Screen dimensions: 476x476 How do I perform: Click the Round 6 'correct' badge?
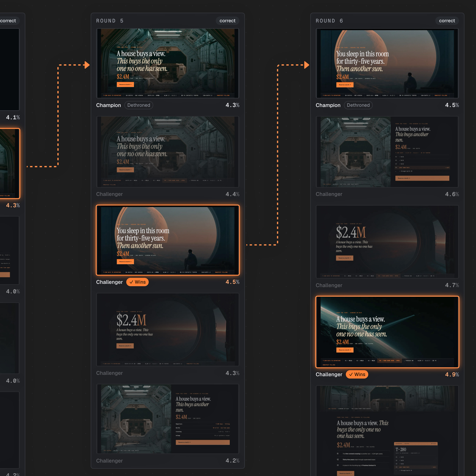(447, 21)
